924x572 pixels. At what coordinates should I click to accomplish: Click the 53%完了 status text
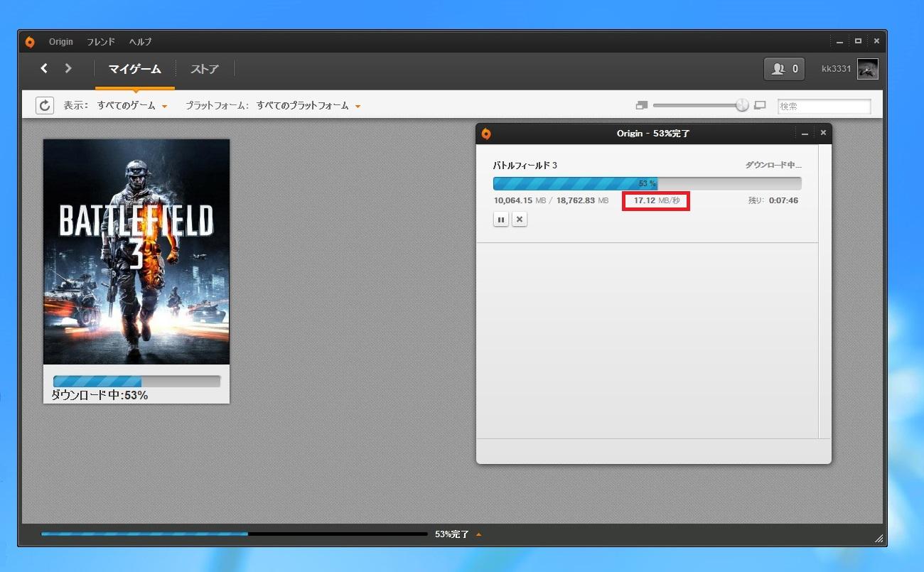click(452, 534)
